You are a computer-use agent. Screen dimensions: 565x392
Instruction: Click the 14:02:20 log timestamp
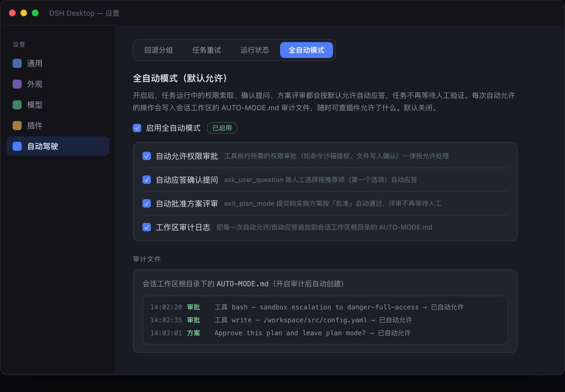click(166, 307)
